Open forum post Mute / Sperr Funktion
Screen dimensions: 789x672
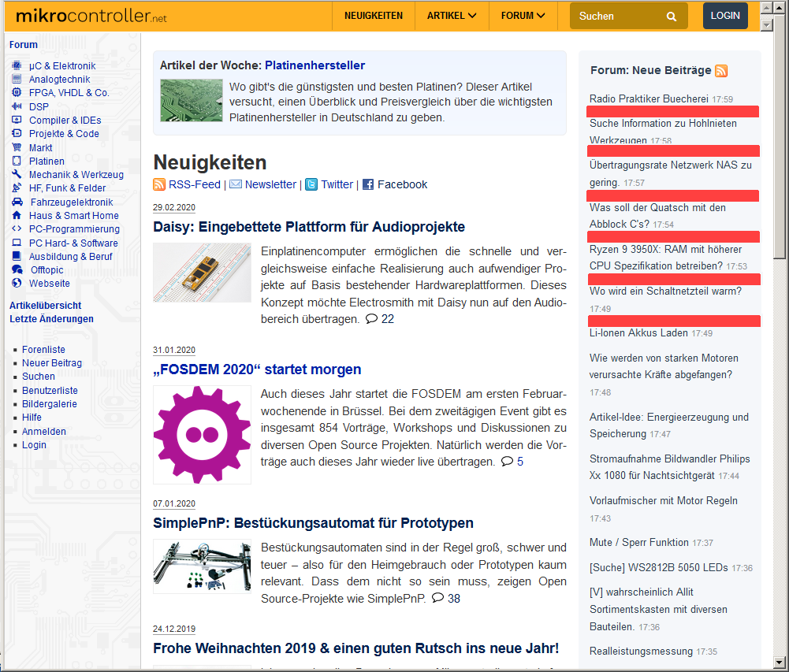[x=639, y=542]
